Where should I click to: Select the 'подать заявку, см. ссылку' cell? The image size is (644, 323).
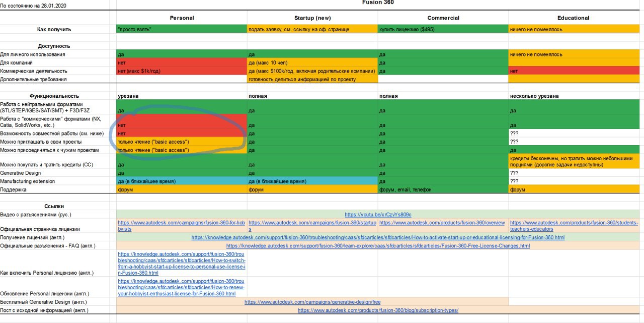tap(312, 29)
